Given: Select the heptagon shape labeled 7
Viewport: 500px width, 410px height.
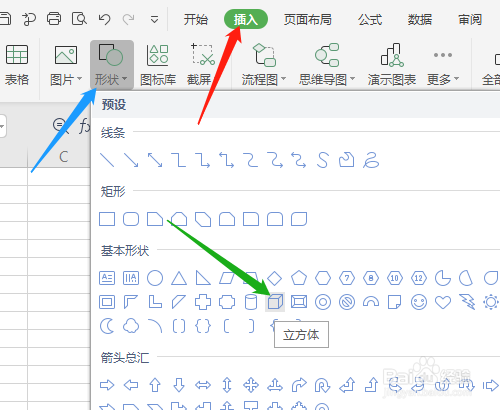Looking at the screenshot, I should coord(347,278).
